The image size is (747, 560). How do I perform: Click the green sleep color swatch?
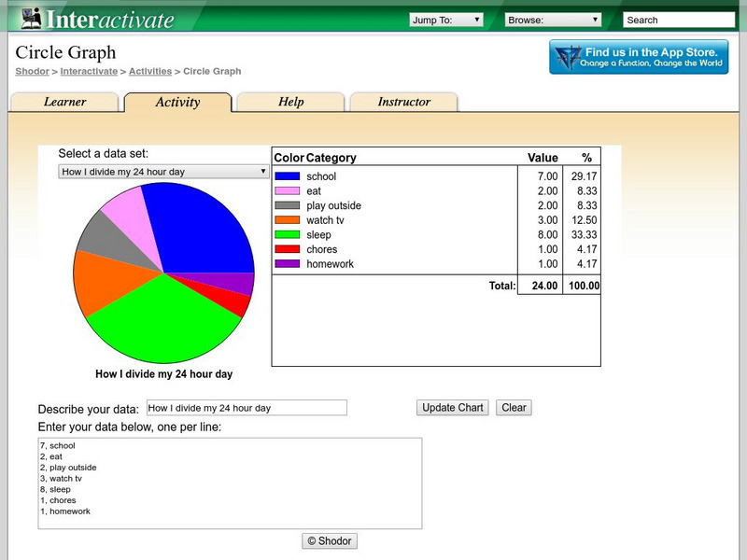[x=288, y=235]
